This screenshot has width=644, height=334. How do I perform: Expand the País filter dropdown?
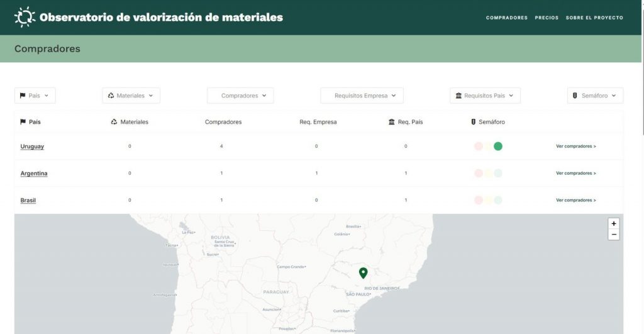[x=35, y=96]
